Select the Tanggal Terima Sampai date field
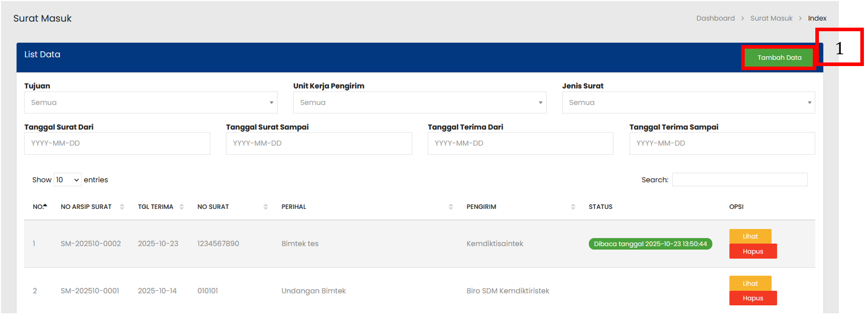Image resolution: width=868 pixels, height=319 pixels. tap(722, 143)
